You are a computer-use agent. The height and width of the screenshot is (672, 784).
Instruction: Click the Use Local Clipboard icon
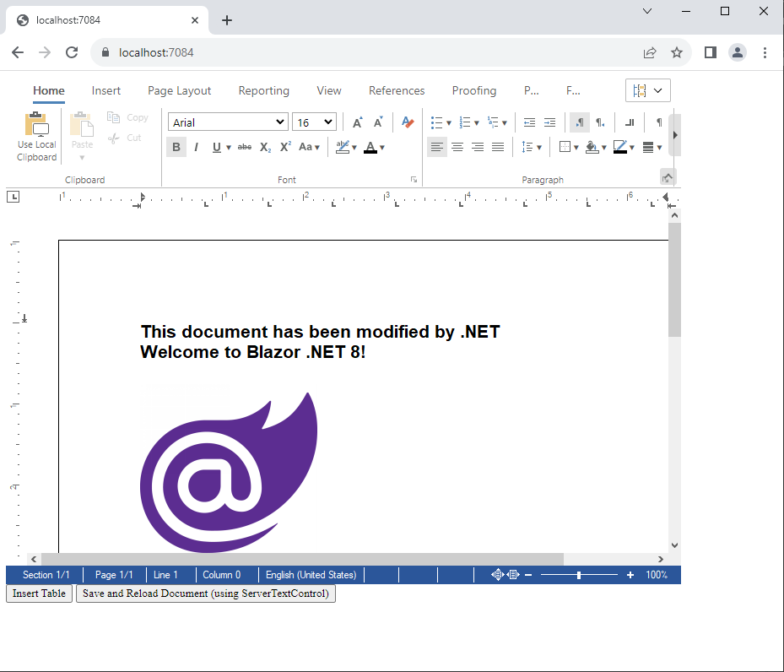[x=37, y=124]
